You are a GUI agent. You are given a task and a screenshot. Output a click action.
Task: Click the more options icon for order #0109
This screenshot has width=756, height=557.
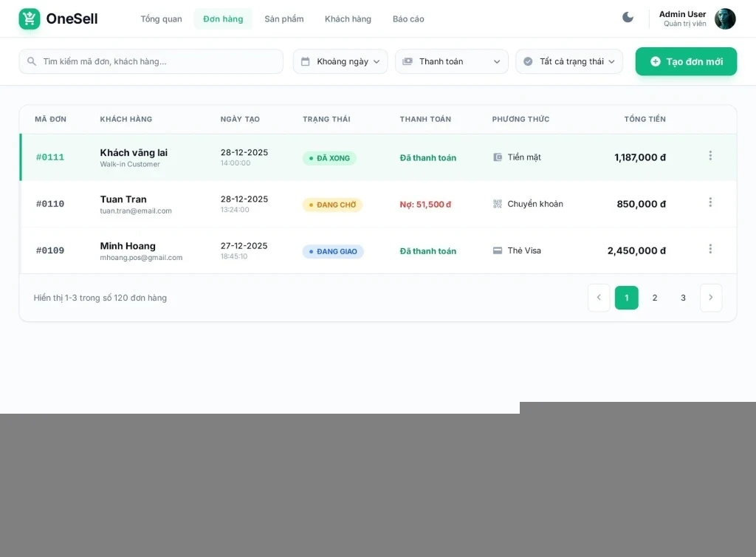pyautogui.click(x=710, y=249)
